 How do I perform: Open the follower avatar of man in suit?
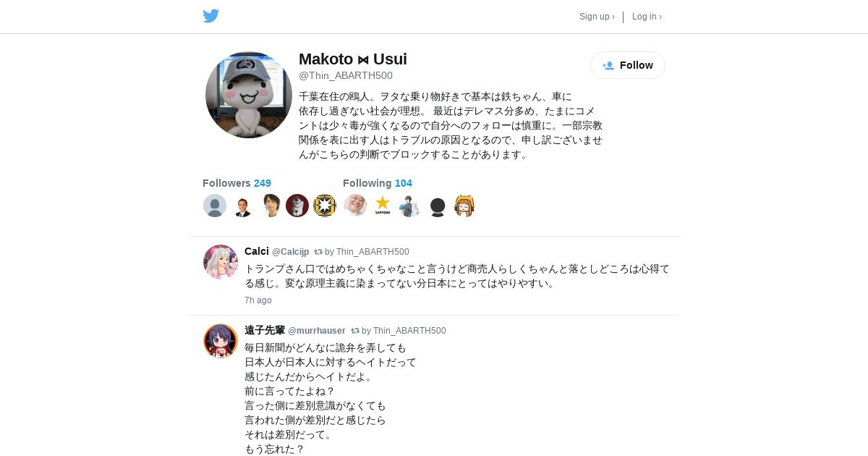pyautogui.click(x=242, y=206)
